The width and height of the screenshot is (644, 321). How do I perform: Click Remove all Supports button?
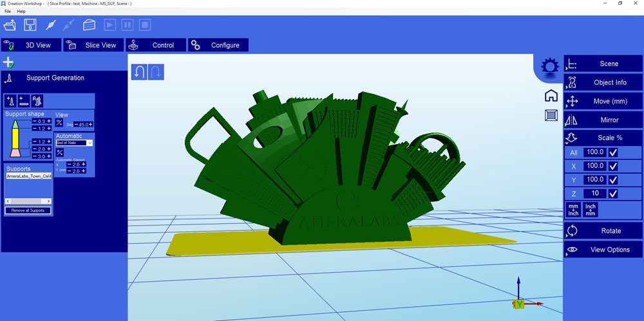point(28,210)
